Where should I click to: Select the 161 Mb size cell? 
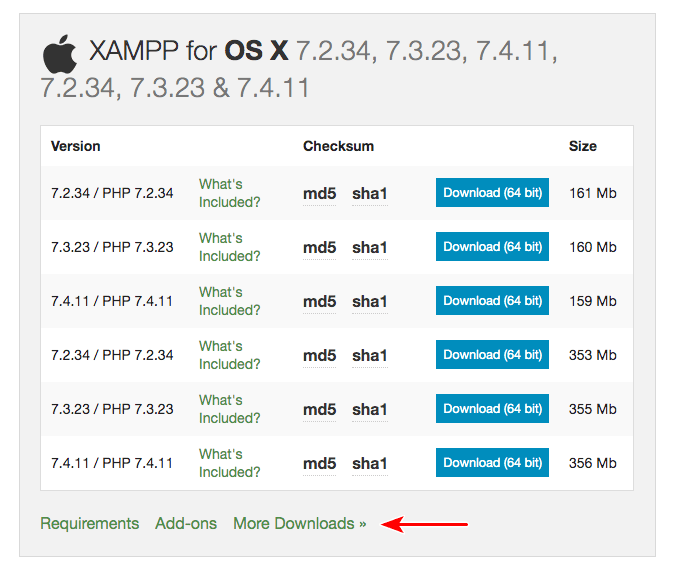coord(593,193)
